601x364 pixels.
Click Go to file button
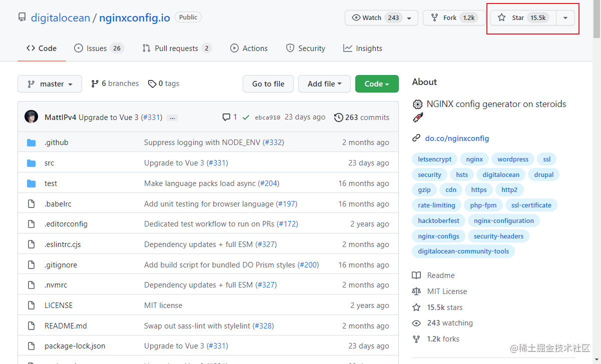point(268,84)
